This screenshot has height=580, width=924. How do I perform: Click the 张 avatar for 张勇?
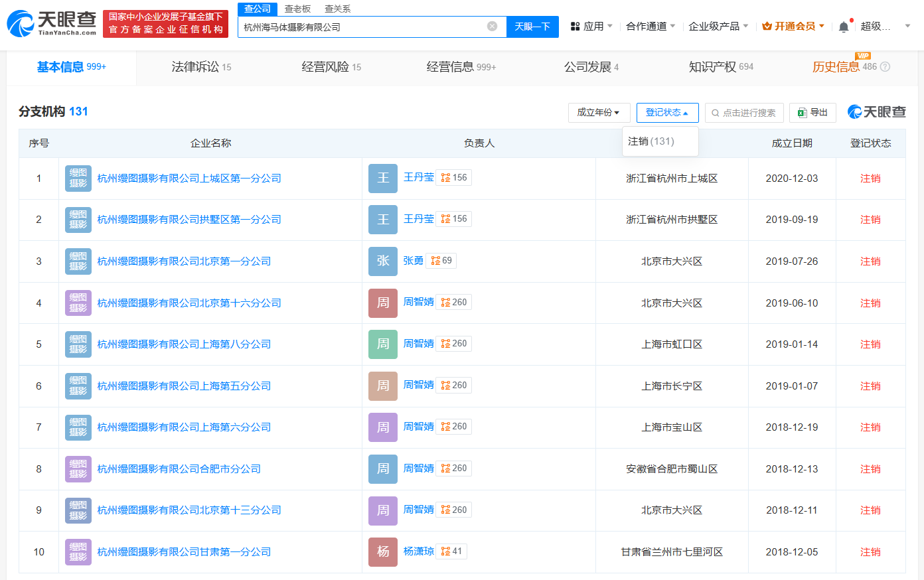tap(383, 261)
